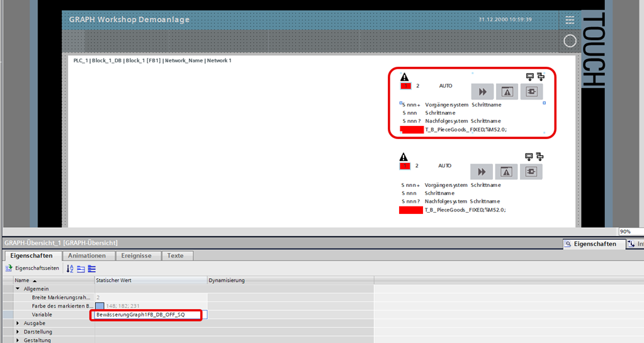Image resolution: width=644 pixels, height=343 pixels.
Task: Click red bar before T_B_PieceGoods in upper overview
Action: (x=412, y=130)
